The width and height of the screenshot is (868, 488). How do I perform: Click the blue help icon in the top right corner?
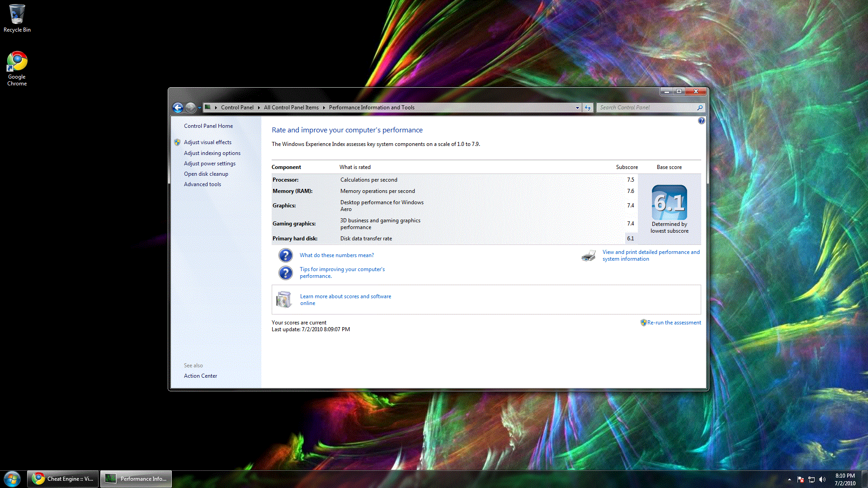click(701, 121)
